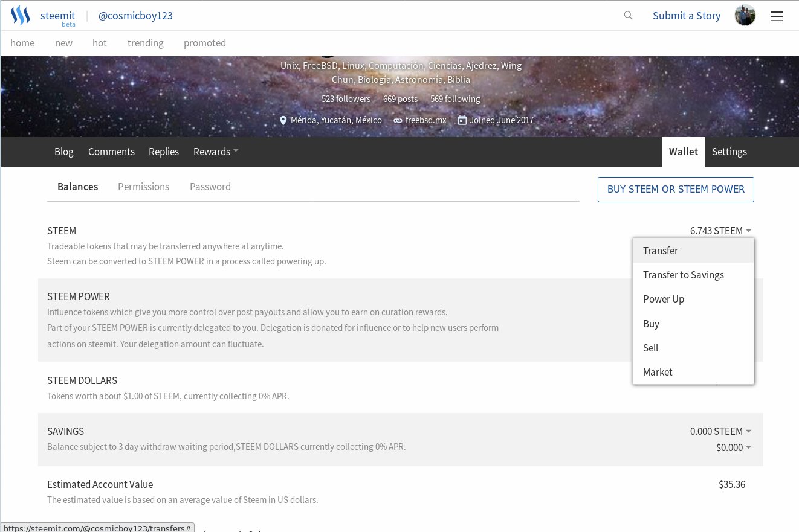
Task: Click Submit a Story
Action: [x=687, y=16]
